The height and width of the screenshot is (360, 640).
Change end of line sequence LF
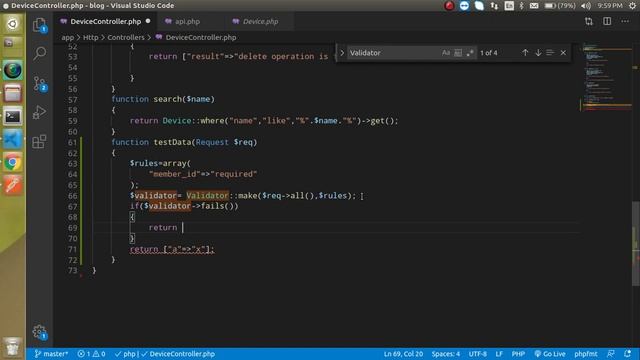coord(499,354)
